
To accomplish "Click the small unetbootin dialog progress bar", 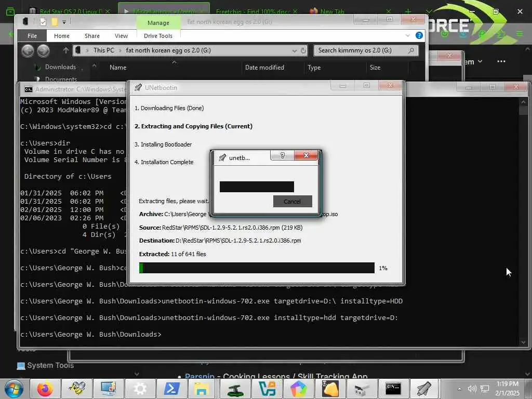I will point(257,187).
